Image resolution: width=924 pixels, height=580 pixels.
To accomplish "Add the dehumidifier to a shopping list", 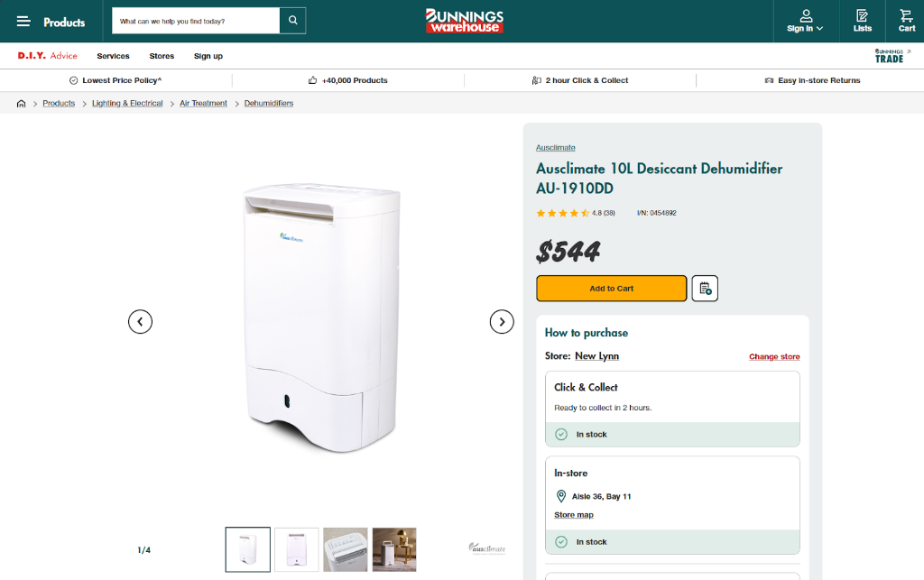I will click(x=704, y=288).
